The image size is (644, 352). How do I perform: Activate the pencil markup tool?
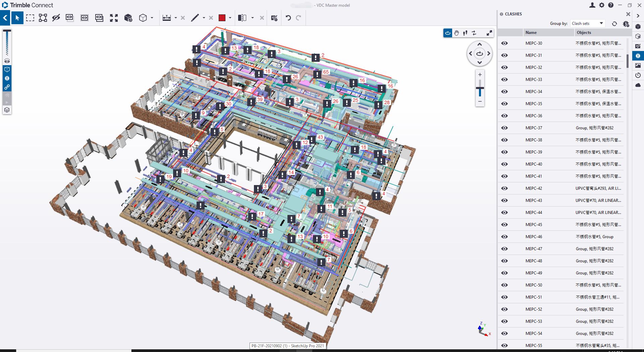tap(195, 18)
